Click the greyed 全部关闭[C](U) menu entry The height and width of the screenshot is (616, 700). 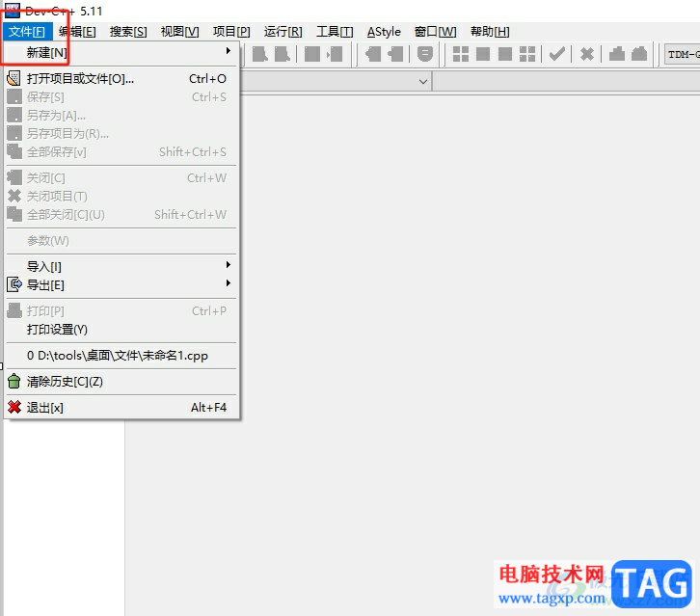tap(121, 215)
